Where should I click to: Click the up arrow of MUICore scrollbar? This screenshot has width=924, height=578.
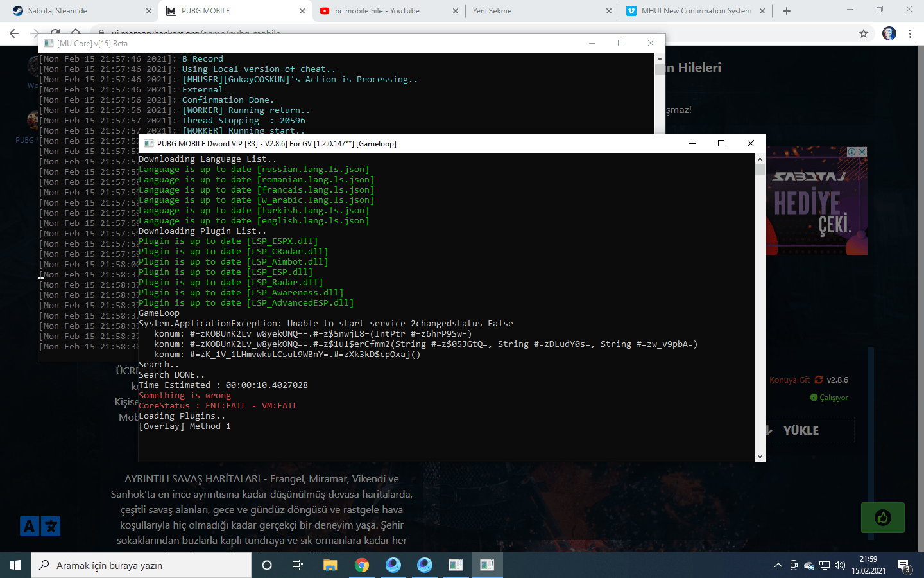click(x=660, y=58)
